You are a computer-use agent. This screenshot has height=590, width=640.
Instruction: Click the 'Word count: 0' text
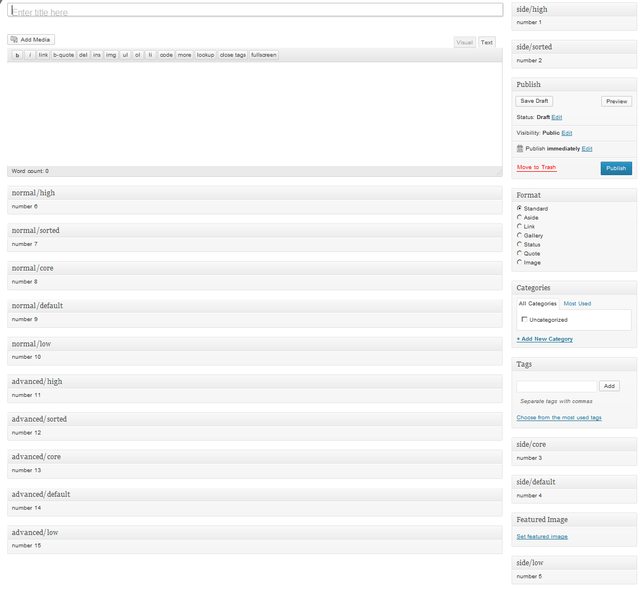[30, 171]
